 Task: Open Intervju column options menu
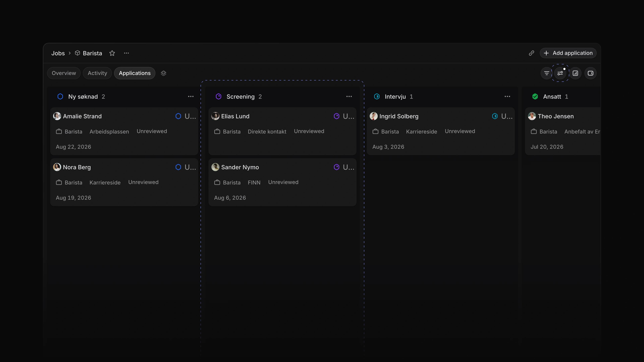tap(507, 96)
